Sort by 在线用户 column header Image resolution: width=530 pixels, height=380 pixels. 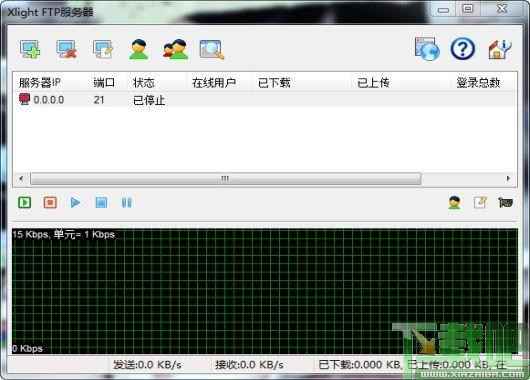(x=219, y=82)
